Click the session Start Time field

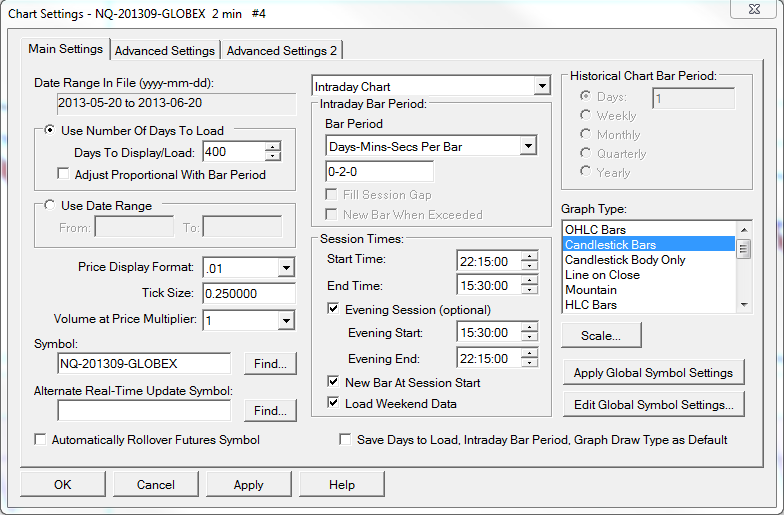490,261
